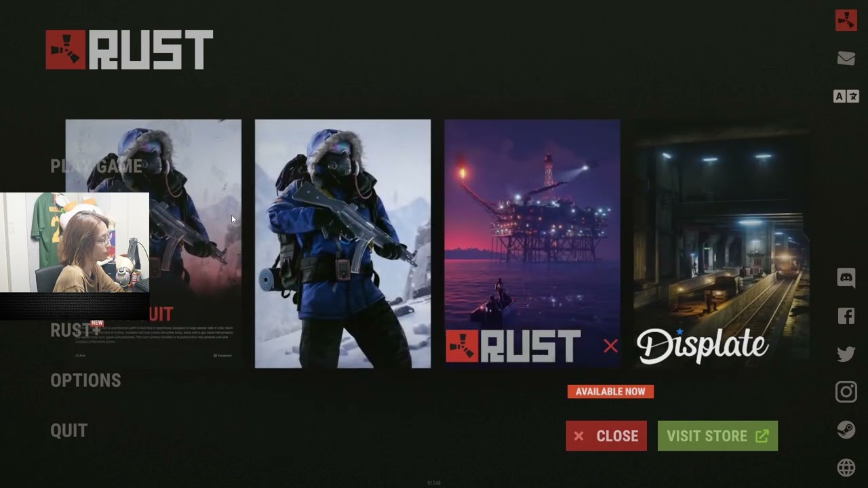Open the Steam link icon
The width and height of the screenshot is (868, 488).
[x=846, y=430]
